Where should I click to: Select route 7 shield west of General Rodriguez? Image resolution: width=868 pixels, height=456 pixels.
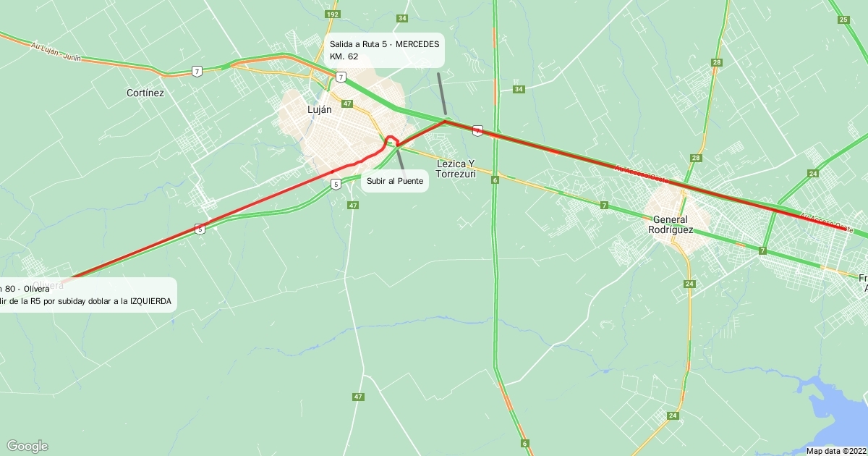pyautogui.click(x=604, y=206)
